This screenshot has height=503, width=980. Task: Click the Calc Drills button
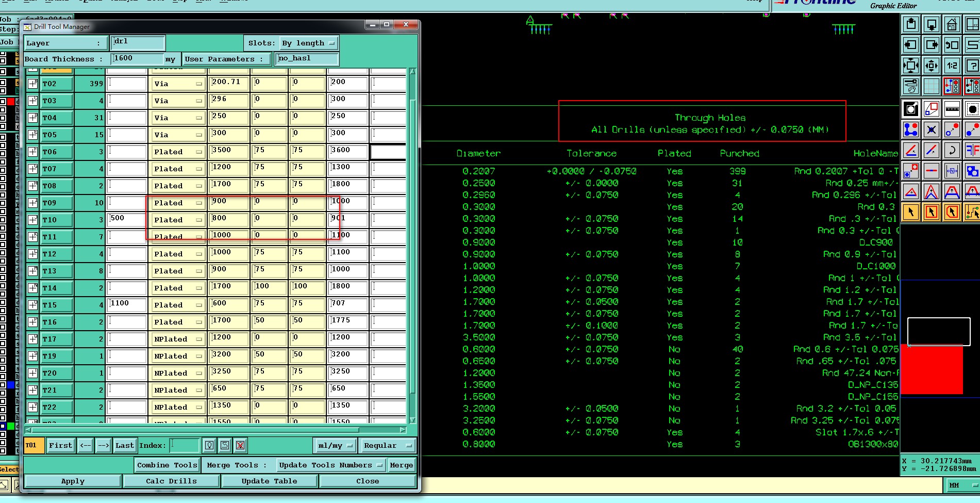click(x=171, y=481)
